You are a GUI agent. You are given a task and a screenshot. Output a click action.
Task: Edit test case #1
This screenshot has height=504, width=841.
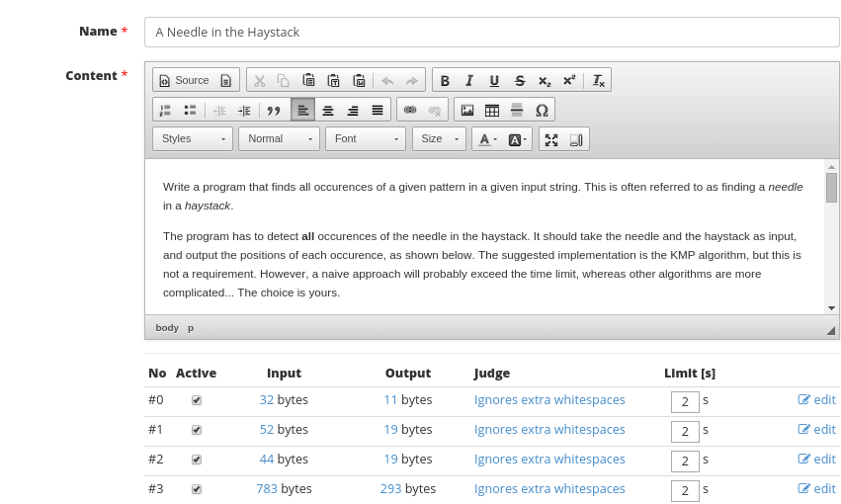pos(817,430)
